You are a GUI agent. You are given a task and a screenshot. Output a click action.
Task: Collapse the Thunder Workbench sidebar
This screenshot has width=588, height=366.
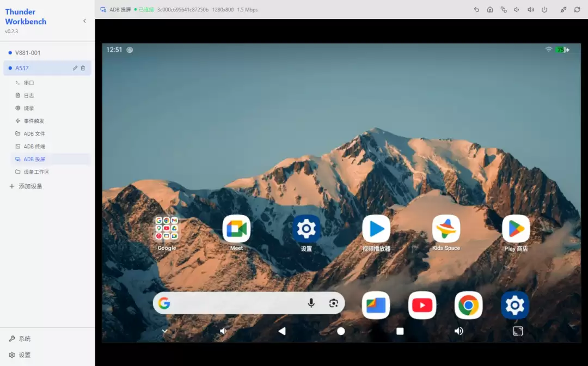coord(84,21)
